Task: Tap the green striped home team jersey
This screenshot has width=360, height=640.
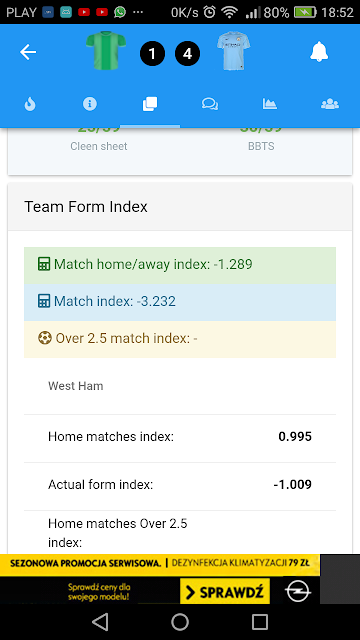Action: (x=106, y=51)
